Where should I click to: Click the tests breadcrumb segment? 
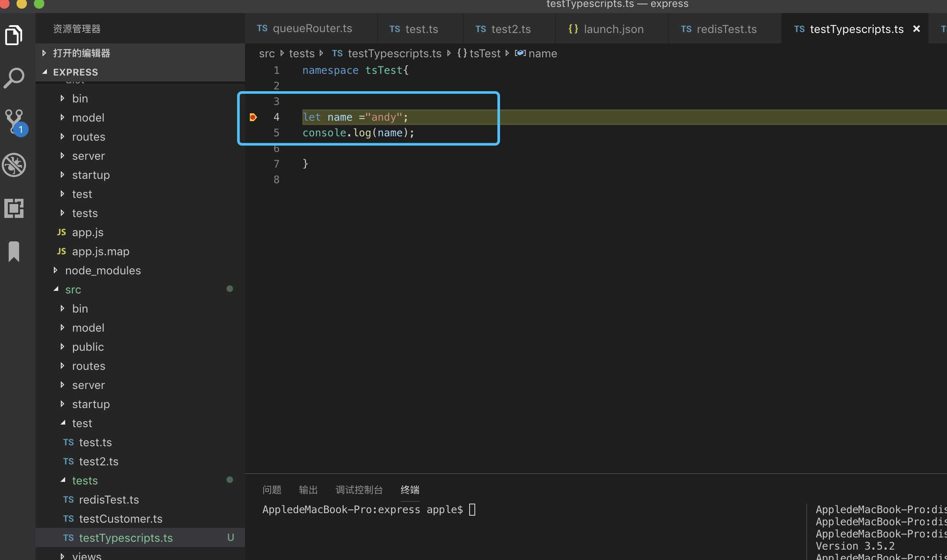(x=301, y=53)
